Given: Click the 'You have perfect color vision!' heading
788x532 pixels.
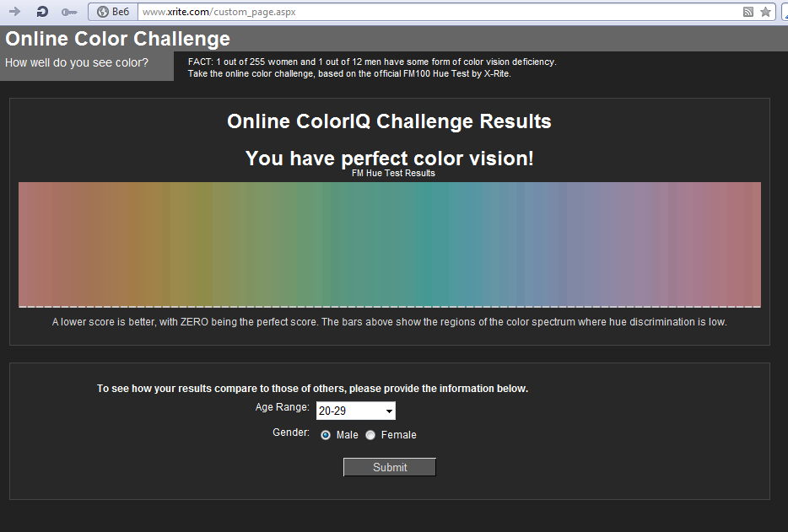Looking at the screenshot, I should (389, 158).
